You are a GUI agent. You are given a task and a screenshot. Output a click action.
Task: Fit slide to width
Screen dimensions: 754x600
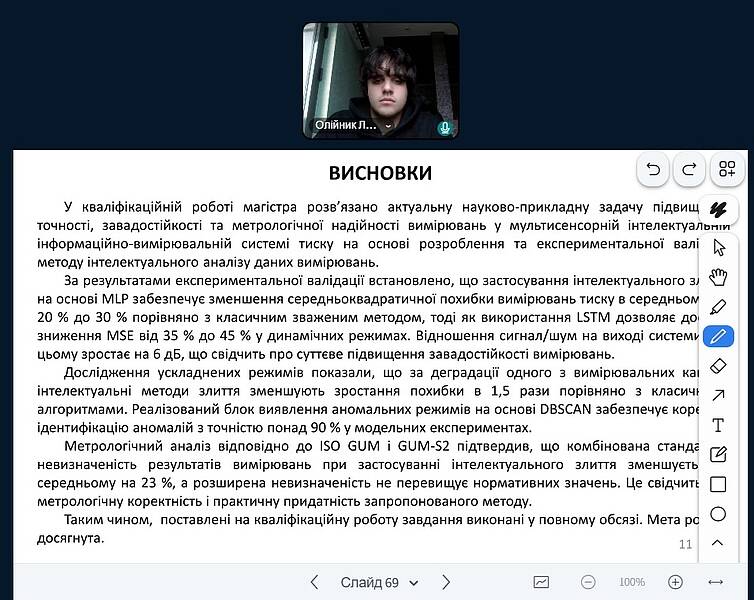point(715,582)
